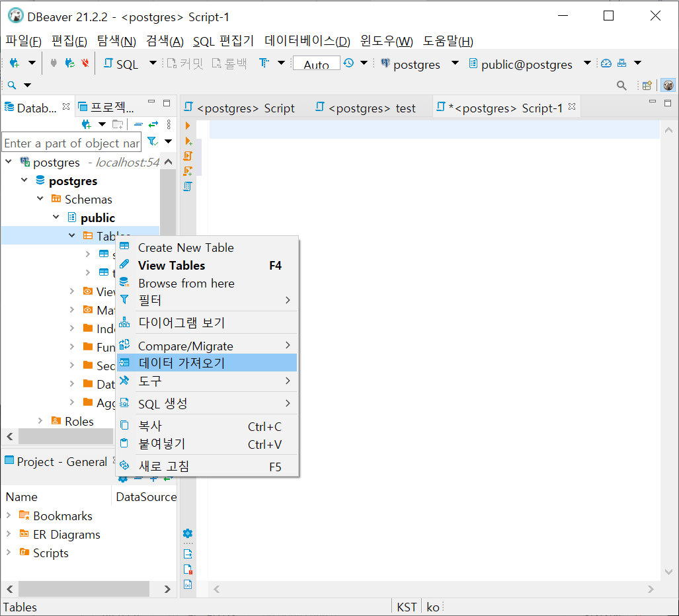The image size is (679, 616).
Task: Choose View Tables in the context menu
Action: (207, 265)
